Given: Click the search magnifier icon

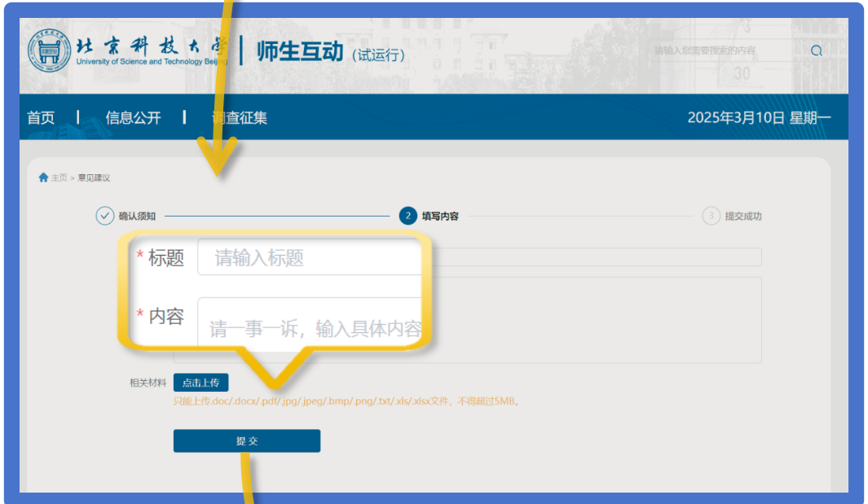Looking at the screenshot, I should [816, 50].
